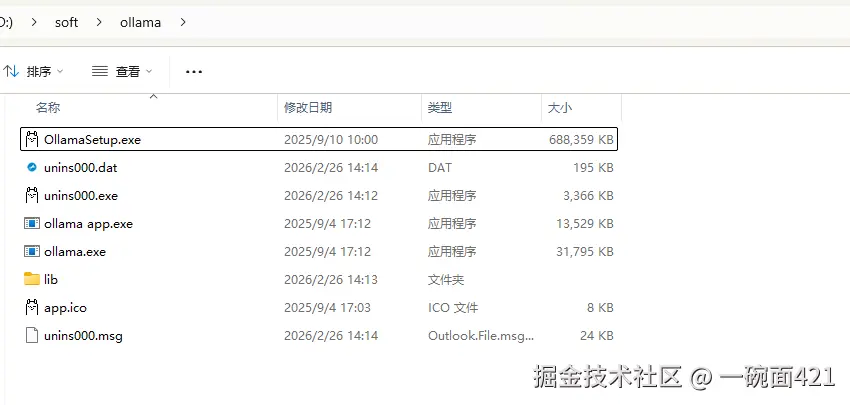Sort by 大小 column header
This screenshot has height=405, width=850.
point(560,107)
